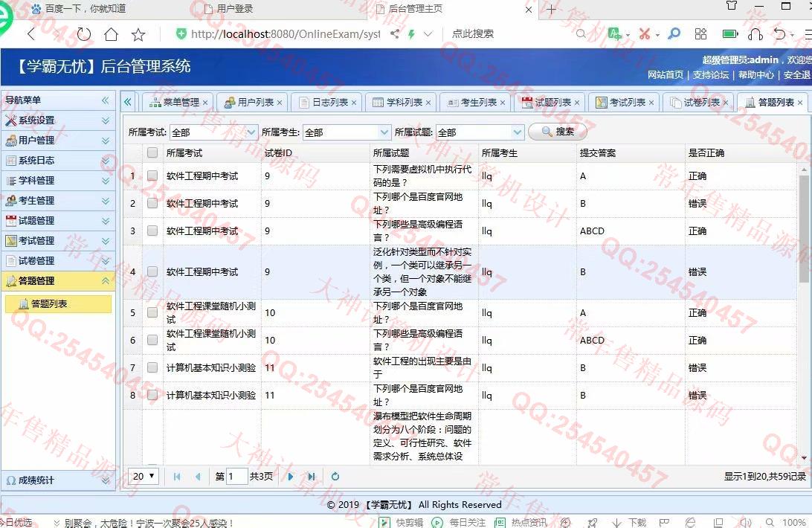The image size is (812, 528).
Task: Open the 支持论坛 link
Action: coord(711,75)
